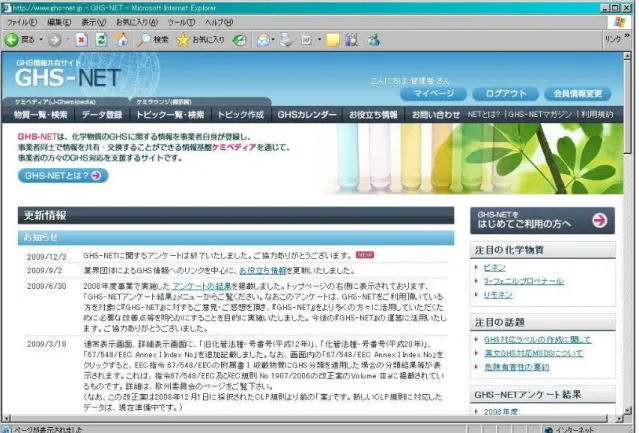
Task: Open 英文GHS対応MSDSについて topic link
Action: 533,353
